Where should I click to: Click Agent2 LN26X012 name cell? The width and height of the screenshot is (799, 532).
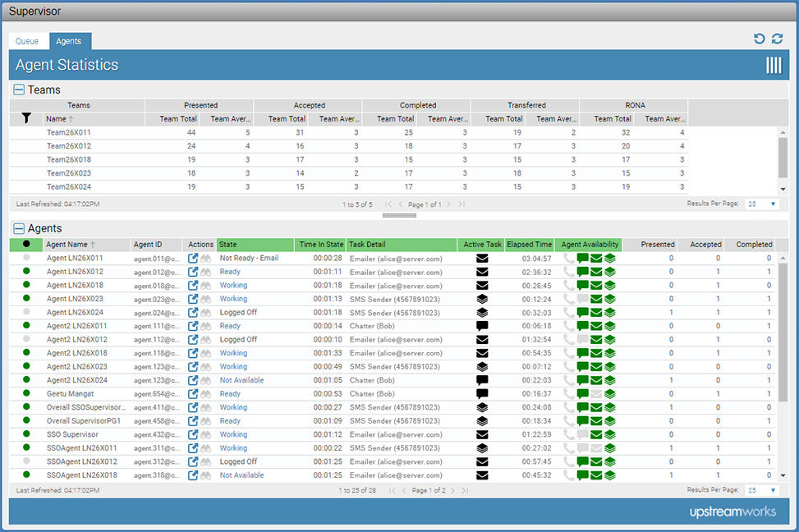77,339
